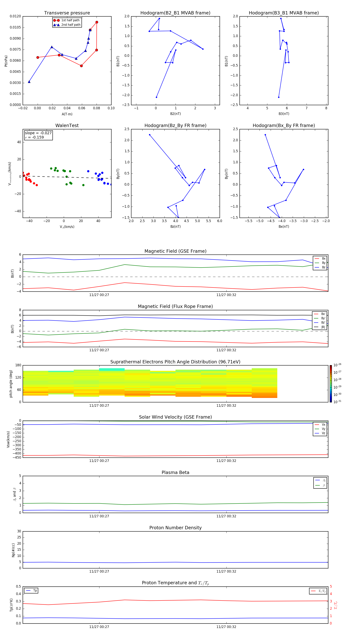351x644 pixels.
Task: Click the βp legend entry in Plasma Beta
Action: point(320,480)
